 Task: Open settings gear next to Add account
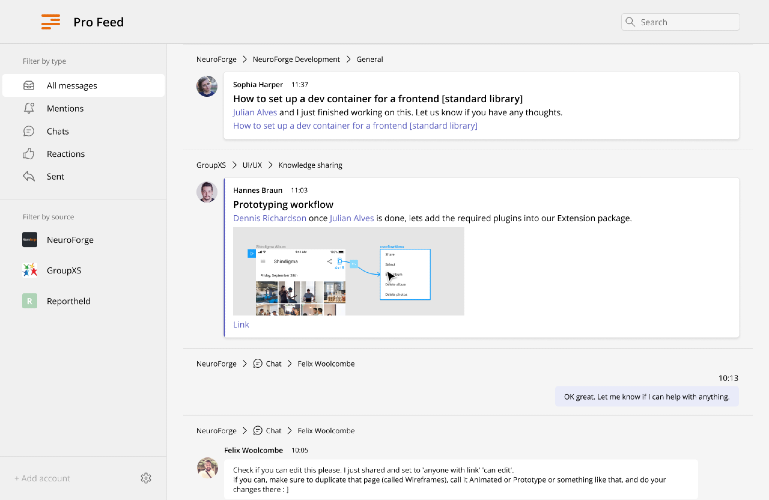[146, 478]
